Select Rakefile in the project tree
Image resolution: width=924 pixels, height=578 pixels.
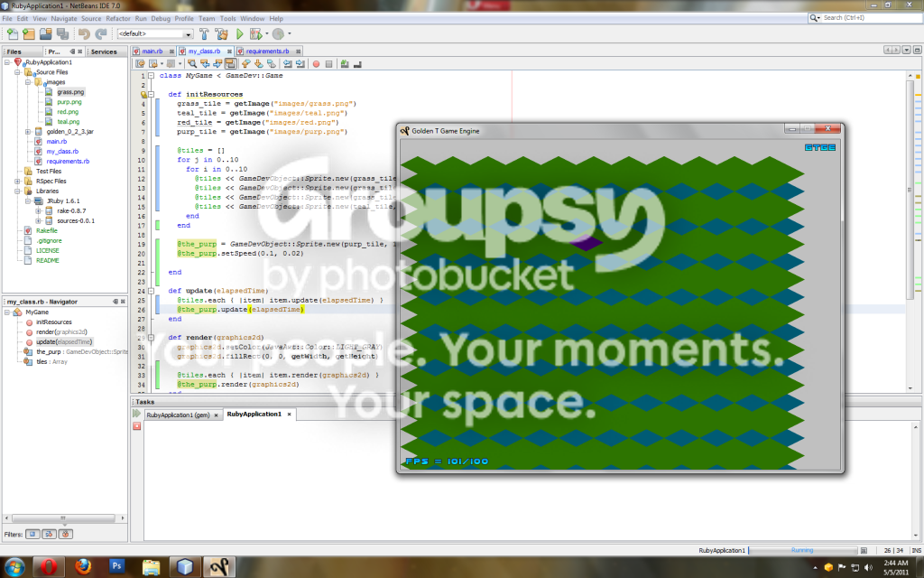click(x=47, y=230)
